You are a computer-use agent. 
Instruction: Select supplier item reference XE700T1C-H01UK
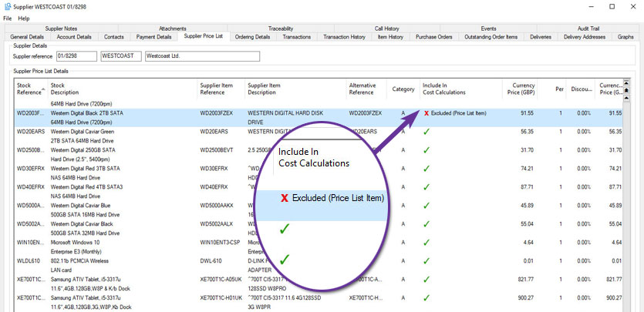(x=221, y=297)
